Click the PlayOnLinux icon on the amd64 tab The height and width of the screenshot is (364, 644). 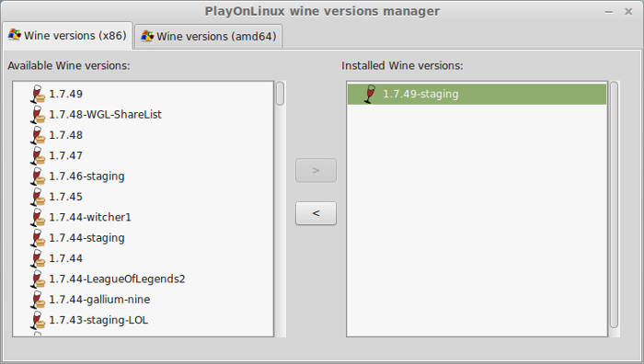point(147,36)
